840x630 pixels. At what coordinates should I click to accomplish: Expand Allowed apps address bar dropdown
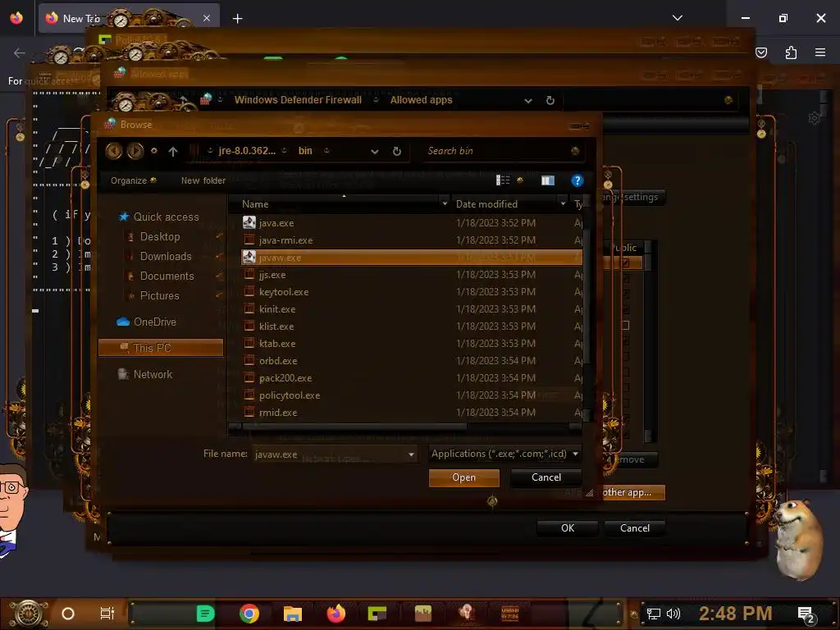(x=528, y=101)
